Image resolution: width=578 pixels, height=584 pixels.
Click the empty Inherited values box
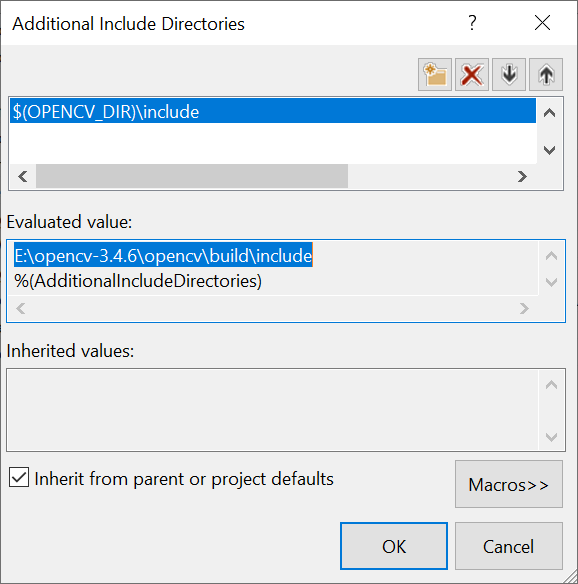pyautogui.click(x=273, y=410)
